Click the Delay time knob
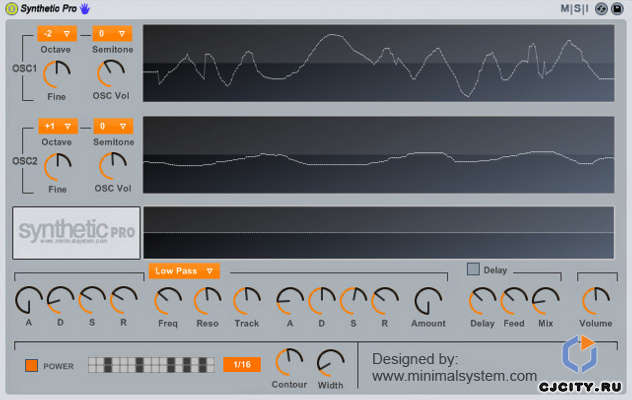This screenshot has height=400, width=632. click(482, 301)
